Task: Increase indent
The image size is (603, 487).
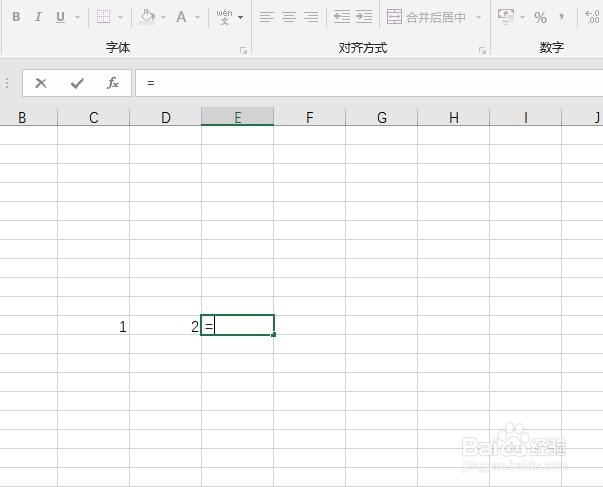Action: (363, 17)
